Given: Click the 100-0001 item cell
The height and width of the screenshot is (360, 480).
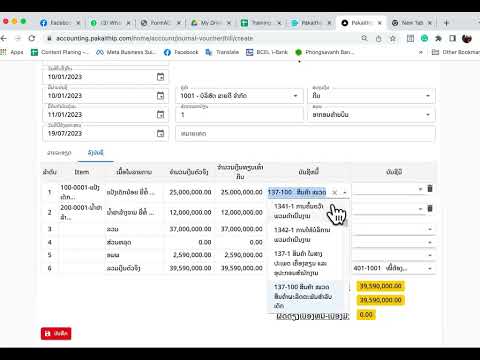Looking at the screenshot, I should pos(81,192).
